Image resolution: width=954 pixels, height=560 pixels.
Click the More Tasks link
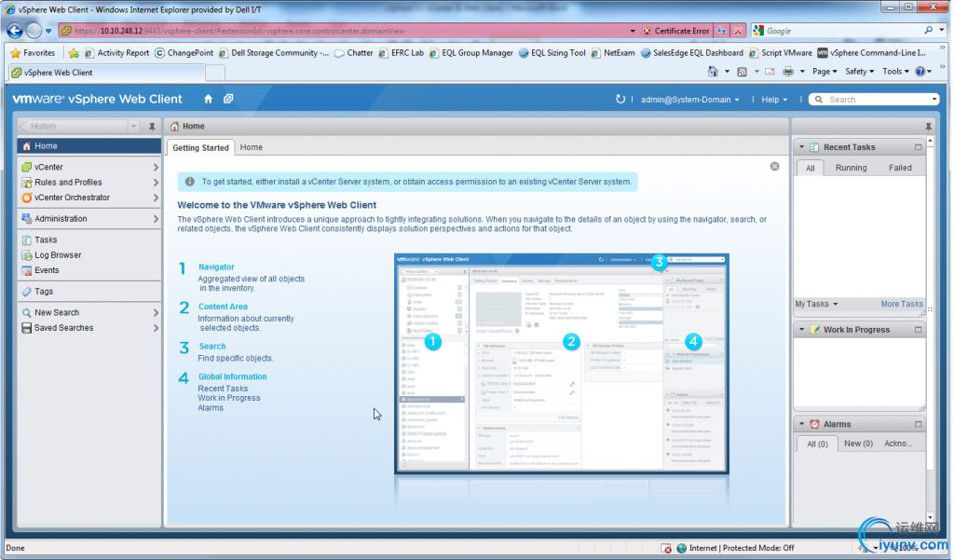902,304
